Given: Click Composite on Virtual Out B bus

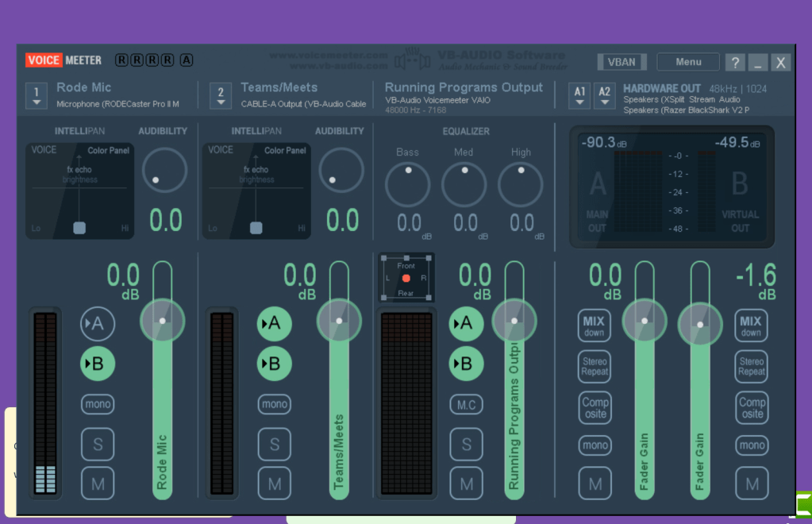Looking at the screenshot, I should [x=752, y=407].
